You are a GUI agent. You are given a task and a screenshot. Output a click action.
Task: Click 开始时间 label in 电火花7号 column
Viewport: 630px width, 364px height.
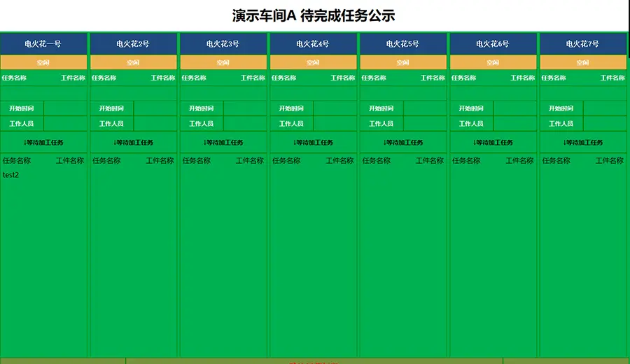[x=561, y=108]
